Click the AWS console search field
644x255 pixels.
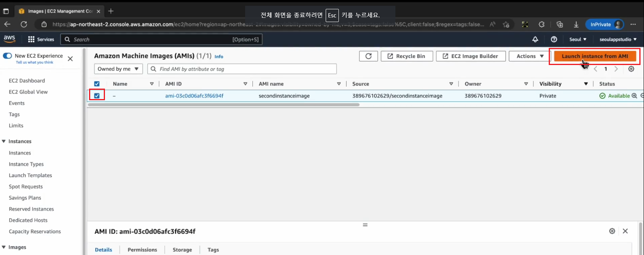click(x=161, y=39)
